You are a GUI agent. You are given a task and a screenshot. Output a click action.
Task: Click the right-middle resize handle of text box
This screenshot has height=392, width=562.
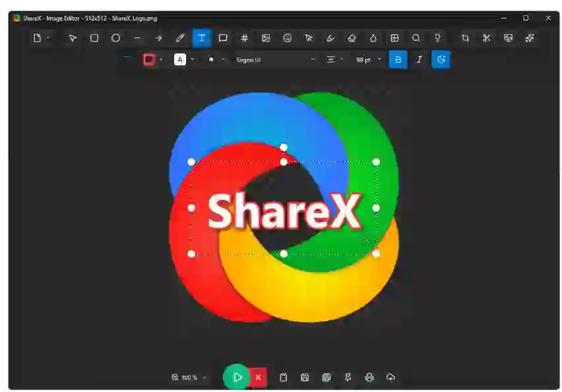pyautogui.click(x=376, y=208)
